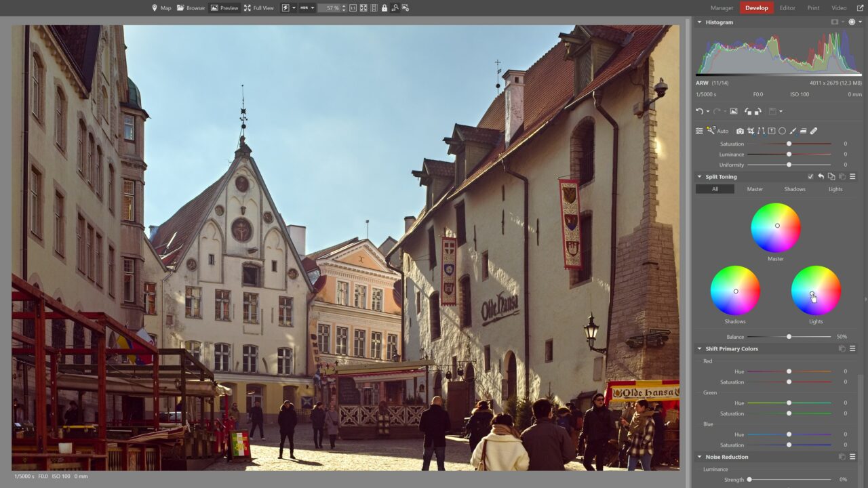
Task: Click the Uniformity slider handle
Action: click(789, 165)
